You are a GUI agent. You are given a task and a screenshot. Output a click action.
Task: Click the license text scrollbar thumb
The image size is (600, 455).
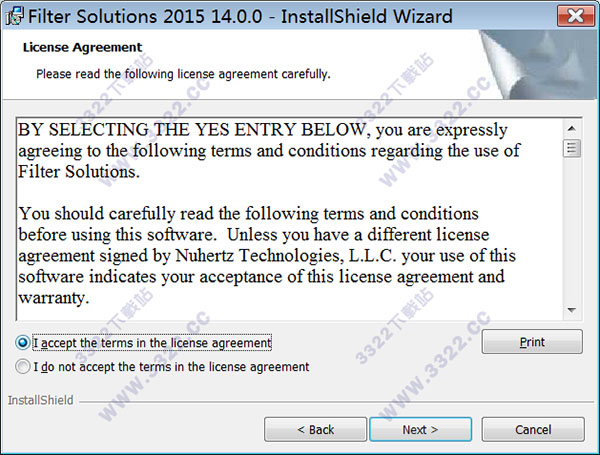coord(572,148)
